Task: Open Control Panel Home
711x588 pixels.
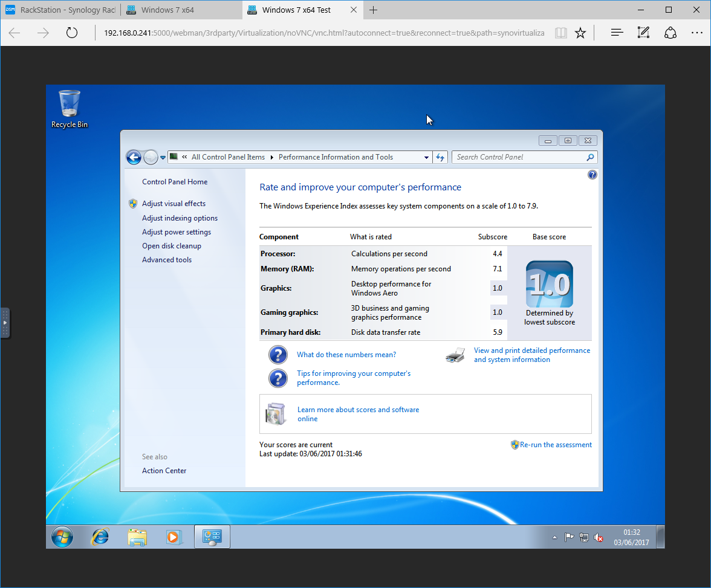Action: pos(175,182)
